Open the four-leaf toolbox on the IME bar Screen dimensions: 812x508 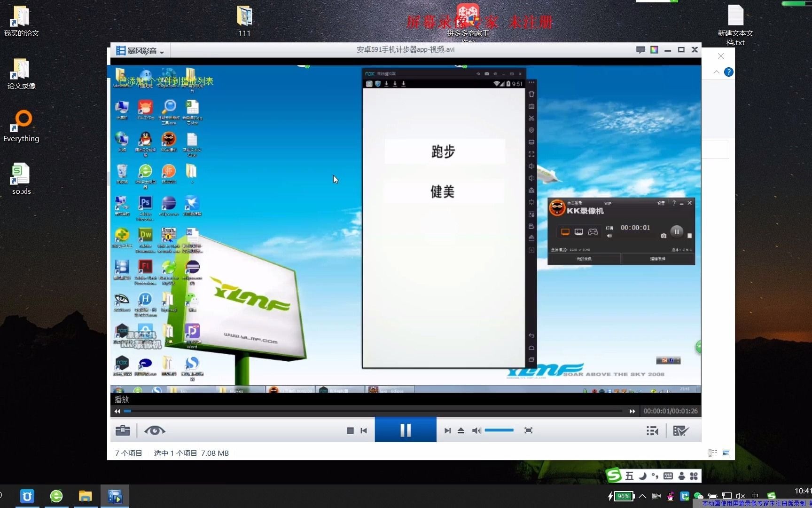tap(694, 476)
